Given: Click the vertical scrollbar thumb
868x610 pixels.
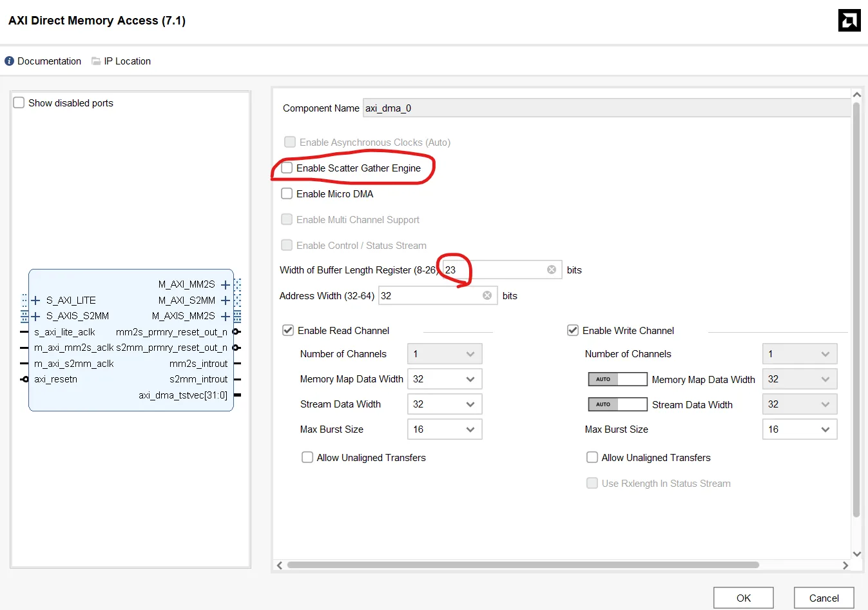Looking at the screenshot, I should 856,310.
